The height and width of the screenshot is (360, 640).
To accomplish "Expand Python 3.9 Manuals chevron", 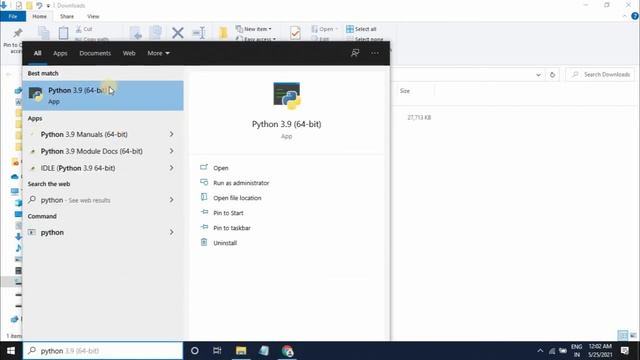I will [x=171, y=134].
